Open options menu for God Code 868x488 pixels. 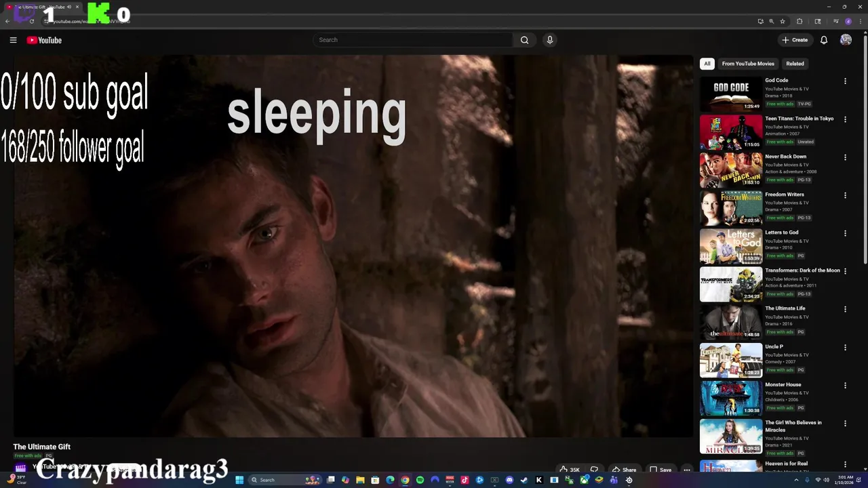point(845,81)
